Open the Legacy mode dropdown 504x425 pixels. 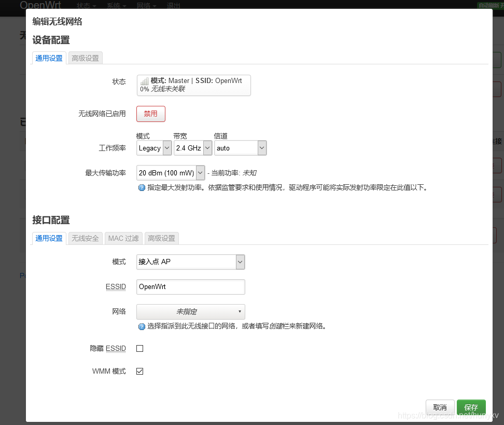pos(154,148)
